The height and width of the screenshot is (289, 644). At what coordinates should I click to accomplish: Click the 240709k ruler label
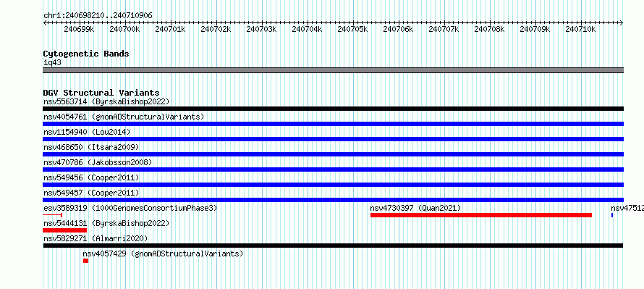point(535,29)
